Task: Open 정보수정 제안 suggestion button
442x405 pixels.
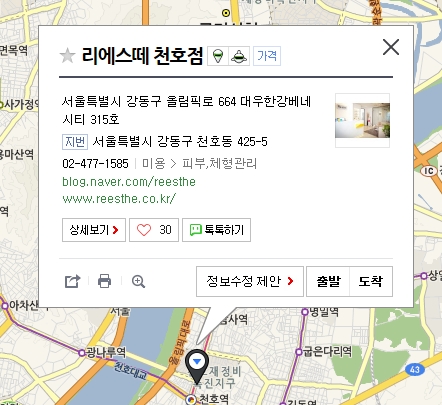Action: (250, 281)
